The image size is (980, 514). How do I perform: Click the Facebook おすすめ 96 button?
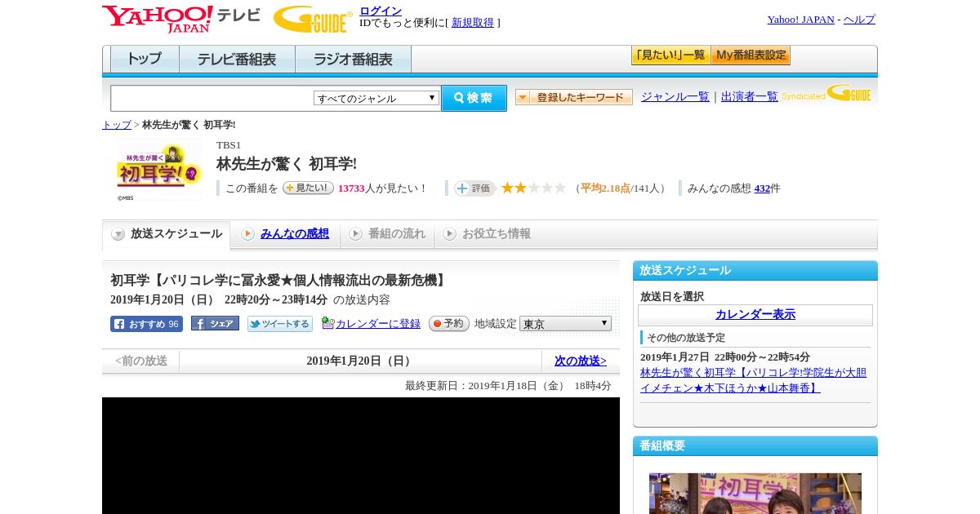[146, 324]
